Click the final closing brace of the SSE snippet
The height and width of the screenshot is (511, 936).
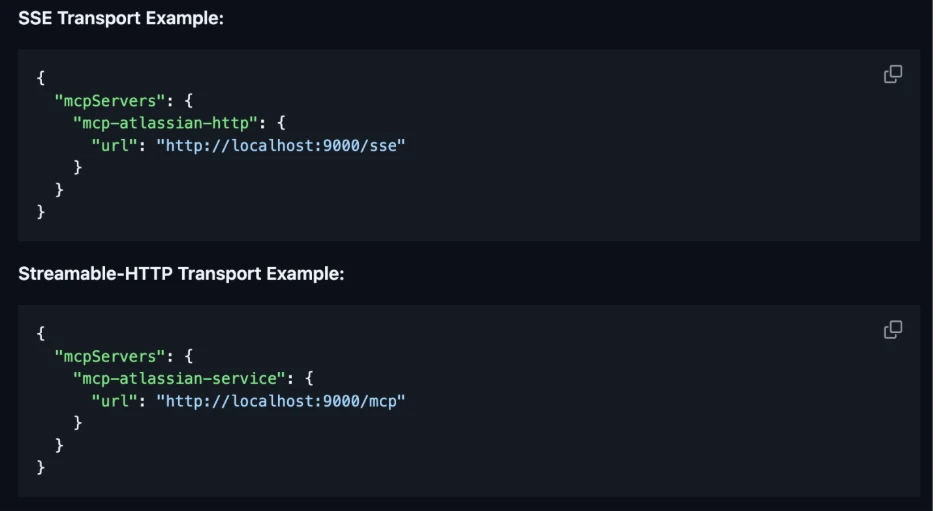(x=41, y=211)
